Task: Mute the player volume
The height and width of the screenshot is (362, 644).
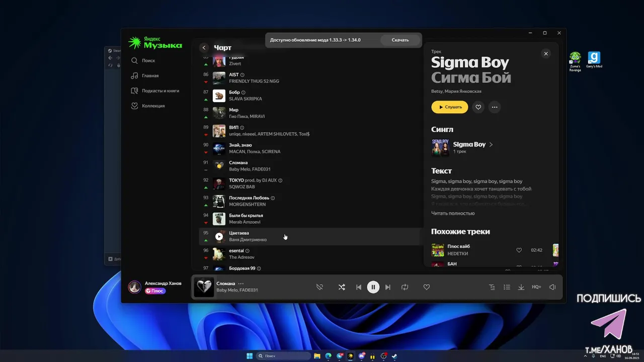Action: pyautogui.click(x=552, y=287)
